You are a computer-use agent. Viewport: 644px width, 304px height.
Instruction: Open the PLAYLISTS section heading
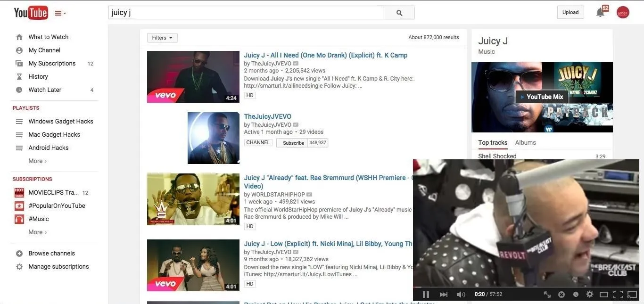pos(26,108)
